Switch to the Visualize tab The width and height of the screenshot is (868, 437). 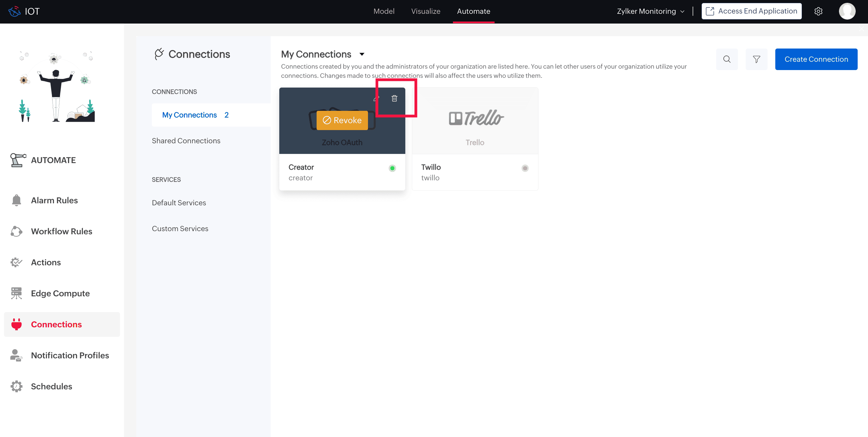426,11
